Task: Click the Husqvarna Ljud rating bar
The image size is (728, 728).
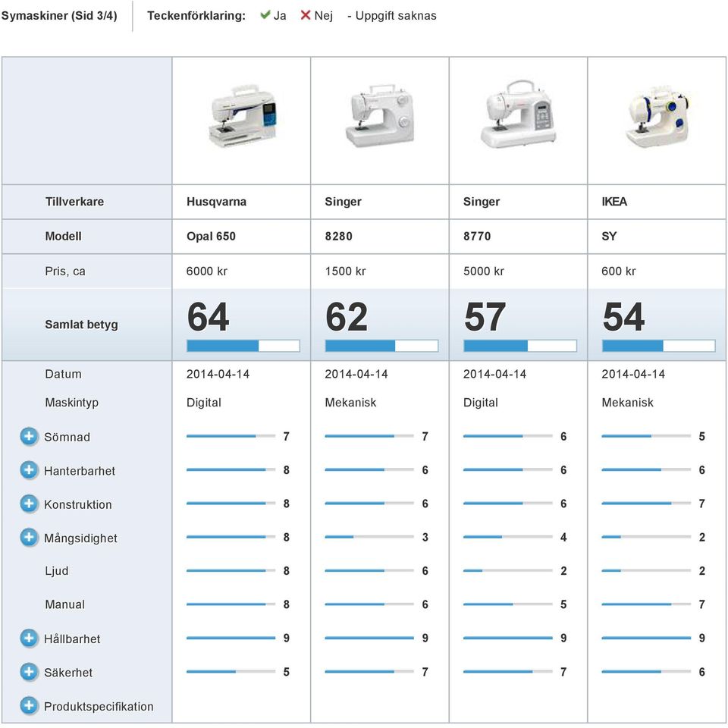Action: (x=231, y=570)
